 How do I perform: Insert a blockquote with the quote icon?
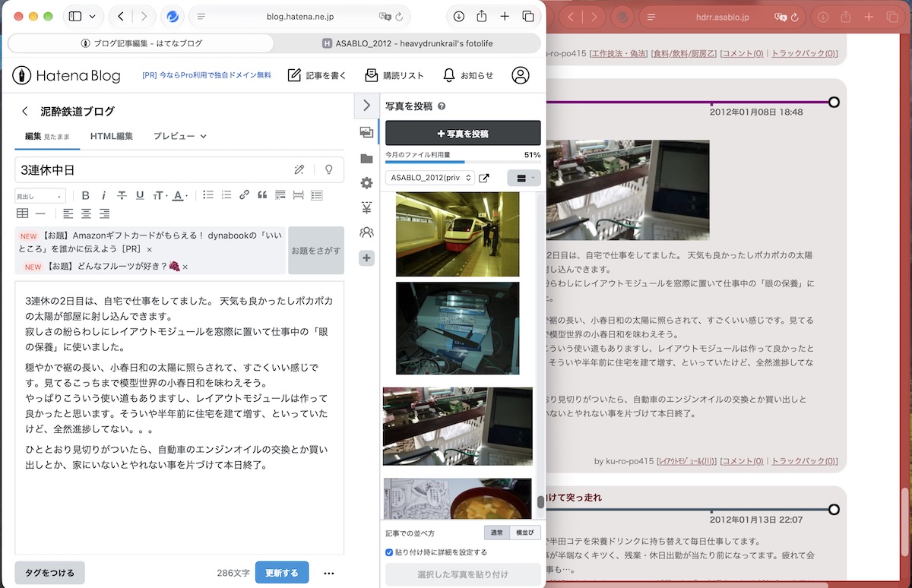[262, 195]
